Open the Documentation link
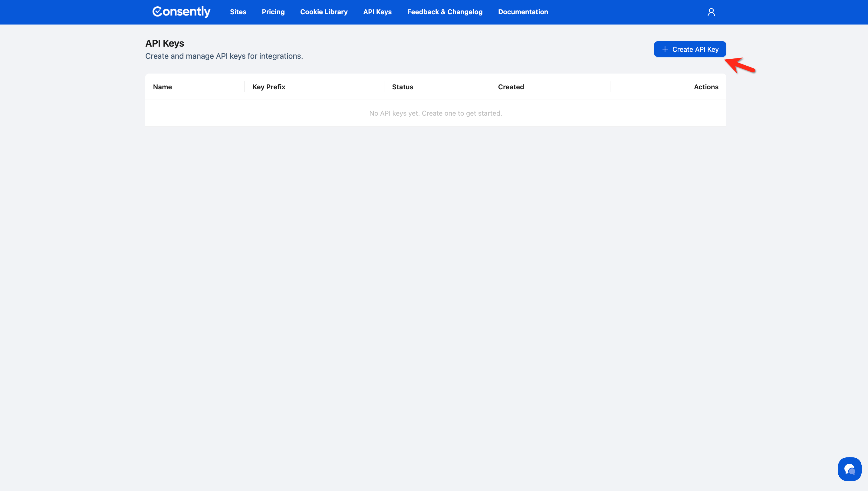 tap(523, 12)
